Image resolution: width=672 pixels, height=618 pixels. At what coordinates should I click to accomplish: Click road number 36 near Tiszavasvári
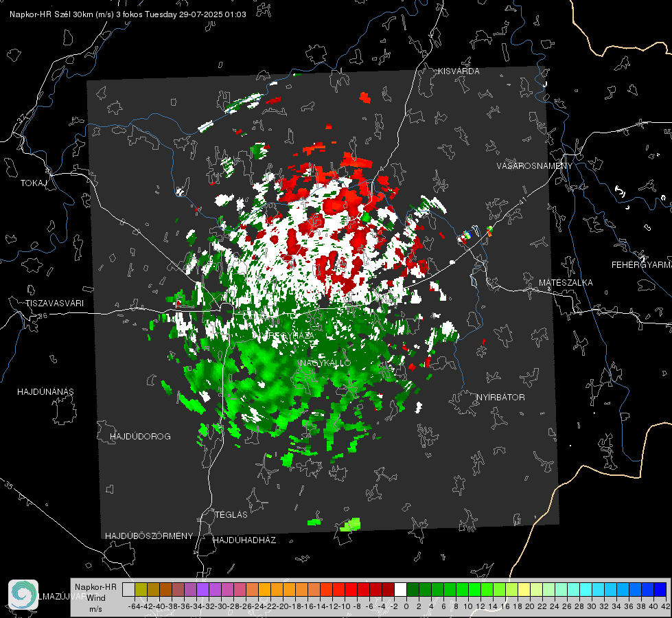pyautogui.click(x=43, y=316)
